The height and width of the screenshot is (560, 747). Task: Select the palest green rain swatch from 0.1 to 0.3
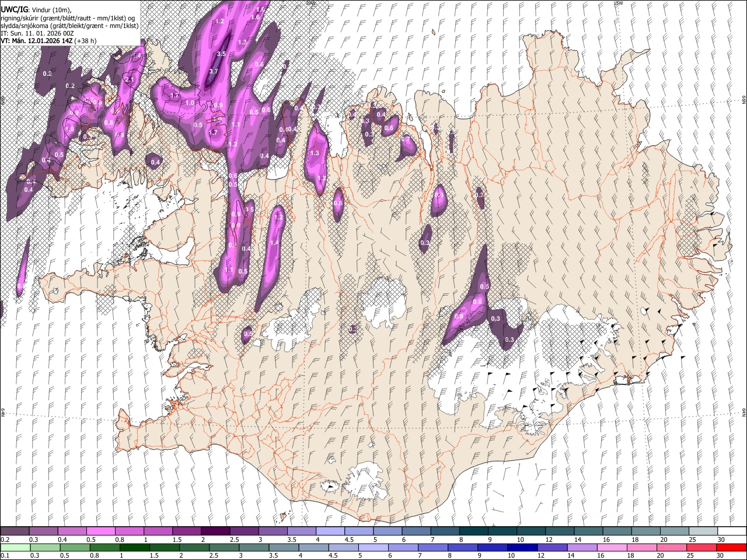point(15,547)
